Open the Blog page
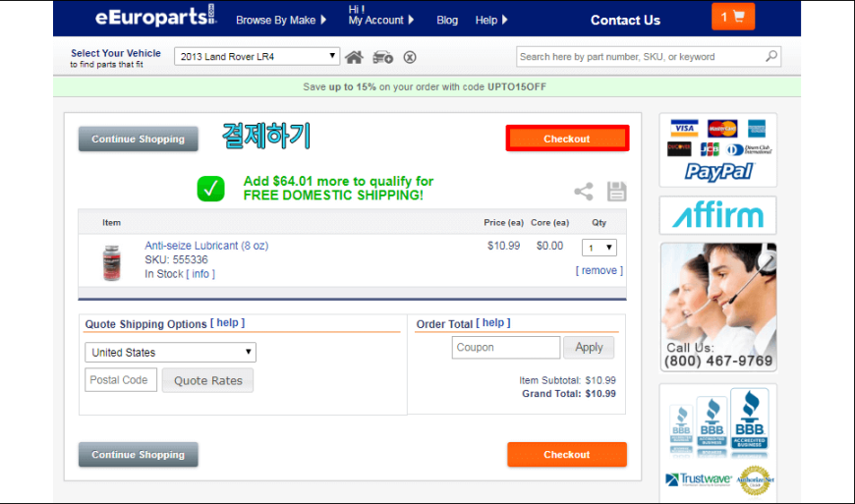 [x=447, y=21]
